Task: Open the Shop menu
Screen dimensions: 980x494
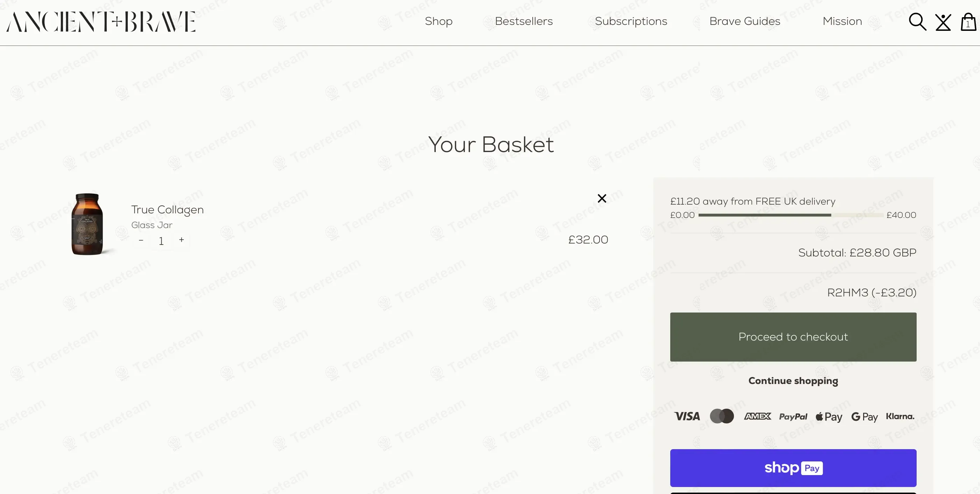Action: (439, 21)
